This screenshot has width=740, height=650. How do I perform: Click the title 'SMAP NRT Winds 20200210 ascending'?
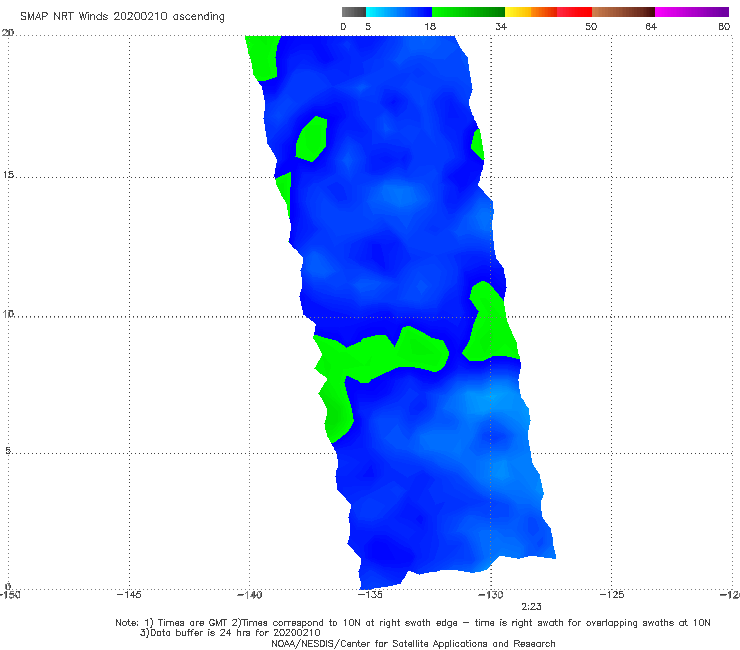coord(122,16)
